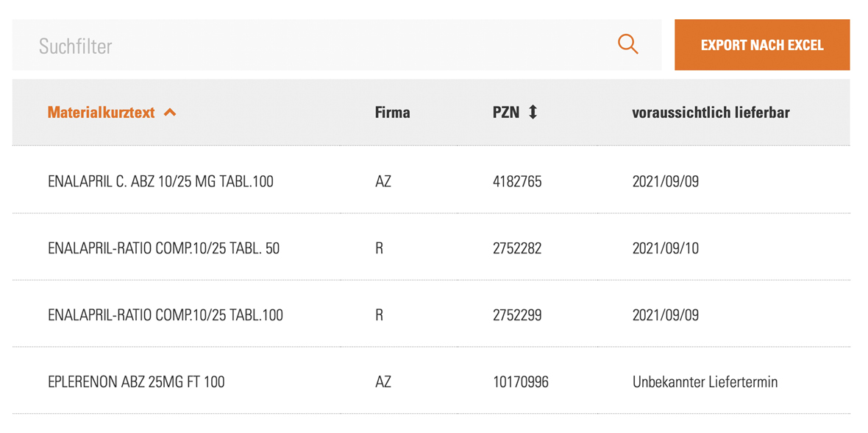
Task: Select the ENALAPRIL C. ABZ 10/25 row
Action: [160, 181]
